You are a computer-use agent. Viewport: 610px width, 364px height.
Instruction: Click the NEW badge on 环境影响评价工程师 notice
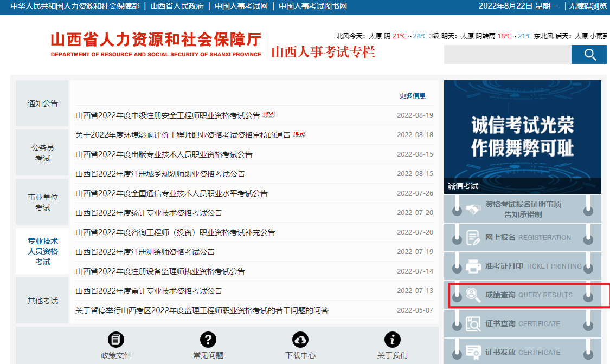coord(299,134)
